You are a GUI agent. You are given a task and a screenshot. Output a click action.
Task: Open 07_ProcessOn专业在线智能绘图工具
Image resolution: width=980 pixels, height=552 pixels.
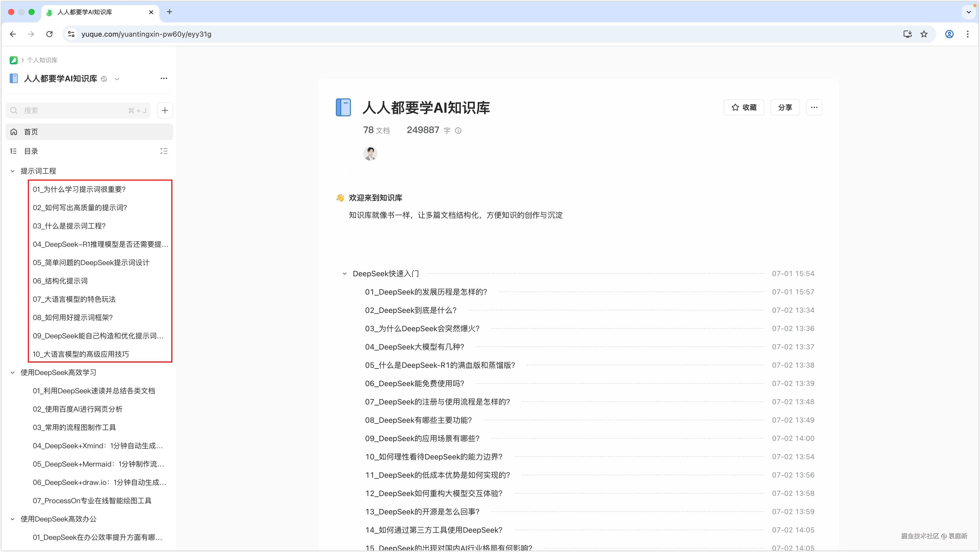(92, 501)
